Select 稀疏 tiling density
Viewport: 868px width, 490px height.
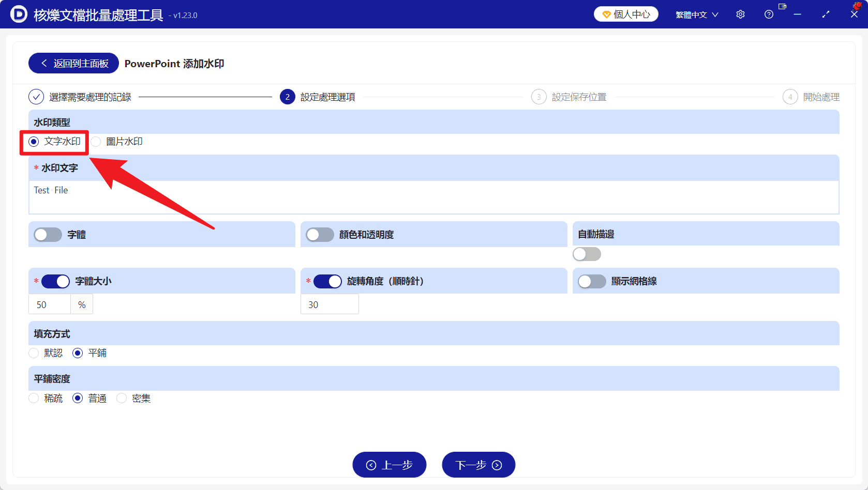tap(34, 398)
